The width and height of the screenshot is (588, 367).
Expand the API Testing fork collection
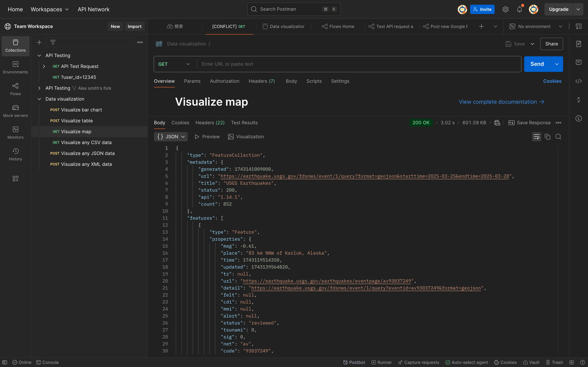(39, 88)
